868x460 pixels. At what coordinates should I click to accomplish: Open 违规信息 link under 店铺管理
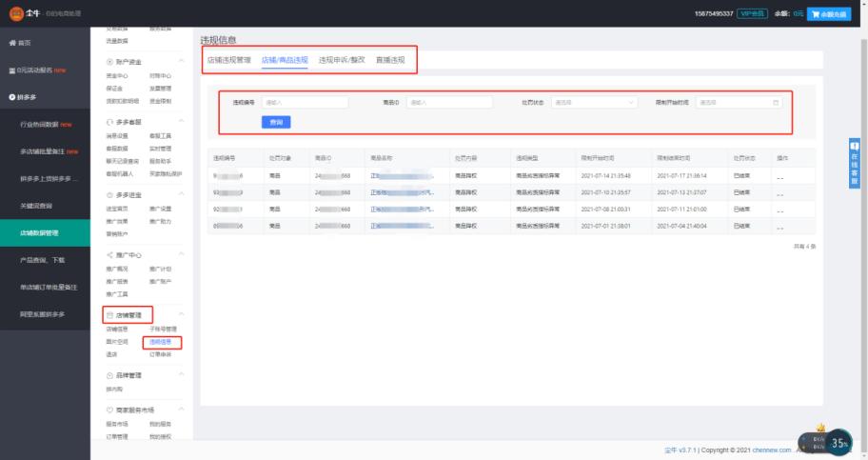(x=160, y=341)
